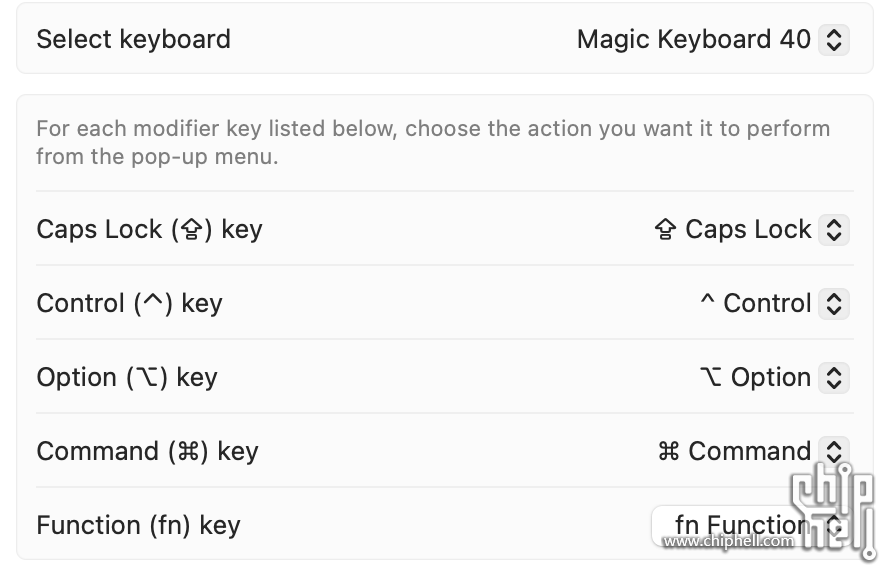
Task: Click the Select keyboard label
Action: [133, 40]
